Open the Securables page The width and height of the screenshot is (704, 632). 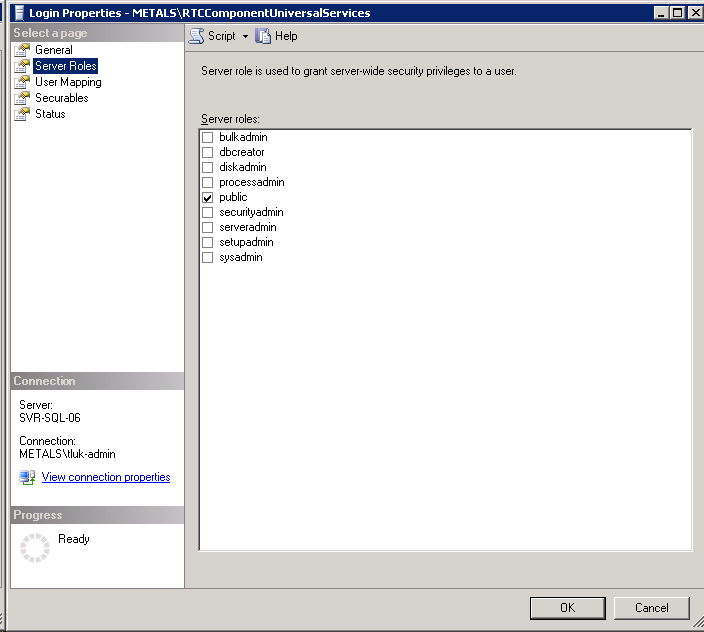tap(62, 98)
